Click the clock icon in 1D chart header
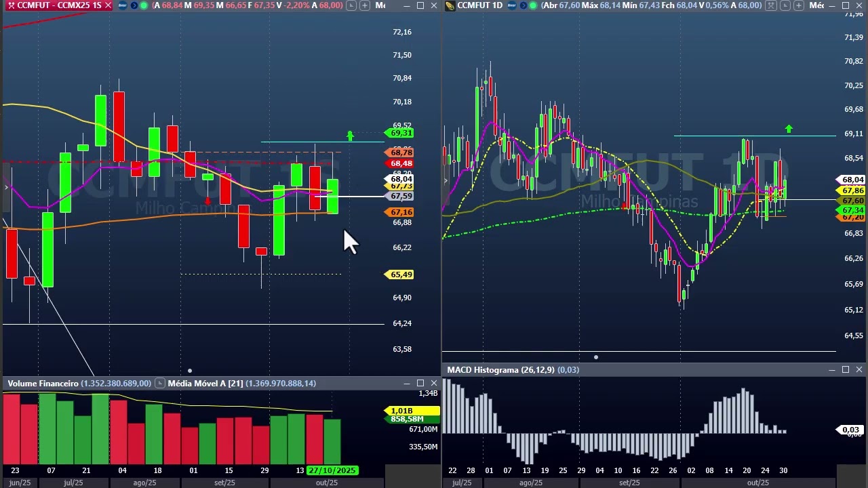868x488 pixels. 785,5
